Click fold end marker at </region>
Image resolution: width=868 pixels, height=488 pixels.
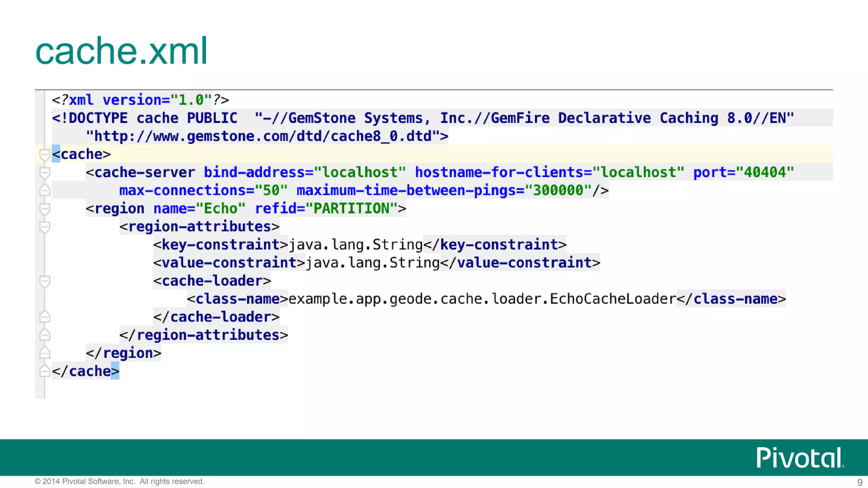click(x=45, y=352)
